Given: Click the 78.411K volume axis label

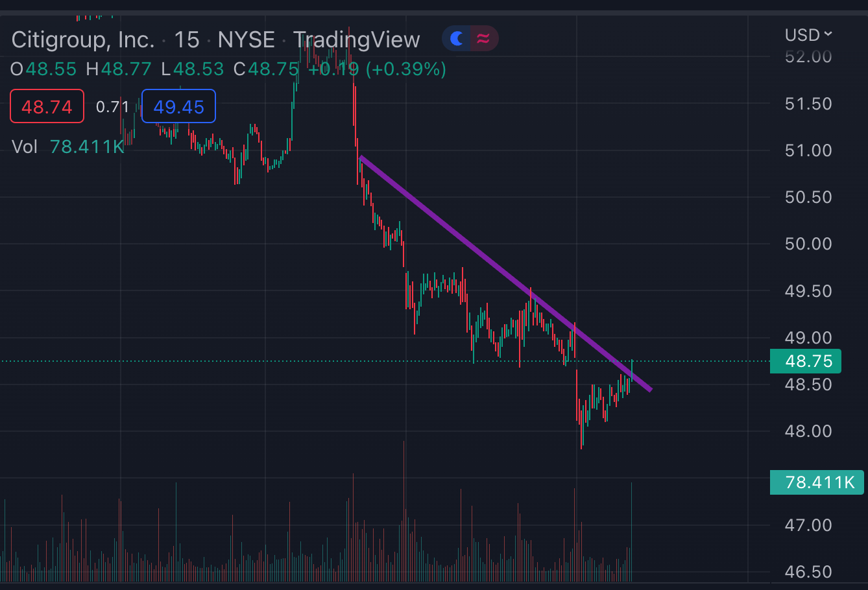Looking at the screenshot, I should click(x=817, y=482).
